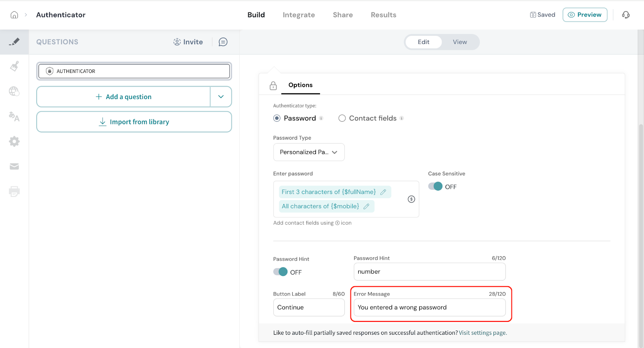The height and width of the screenshot is (348, 644).
Task: Edit the fullName password rule pencil
Action: [x=383, y=192]
